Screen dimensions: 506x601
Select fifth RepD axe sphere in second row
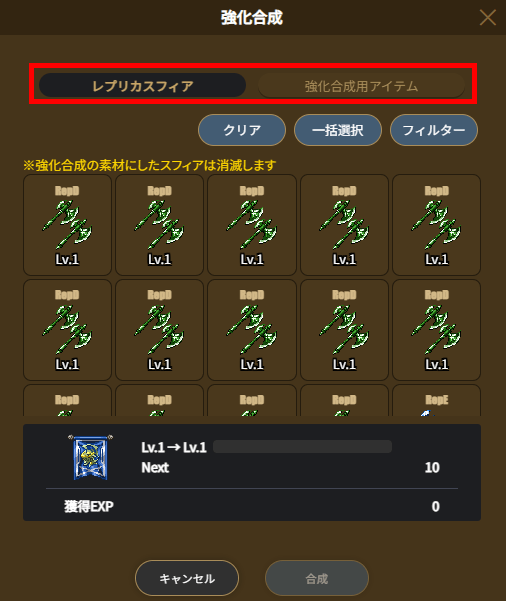pyautogui.click(x=437, y=330)
